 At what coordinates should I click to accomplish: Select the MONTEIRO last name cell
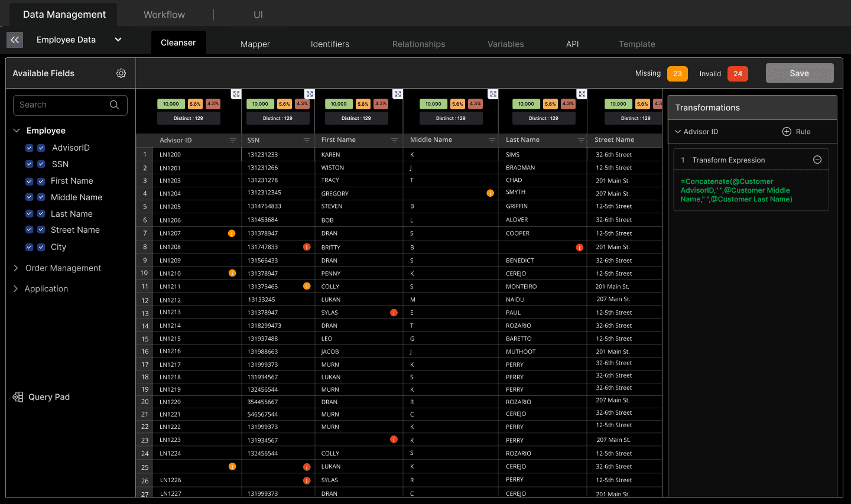click(x=543, y=287)
